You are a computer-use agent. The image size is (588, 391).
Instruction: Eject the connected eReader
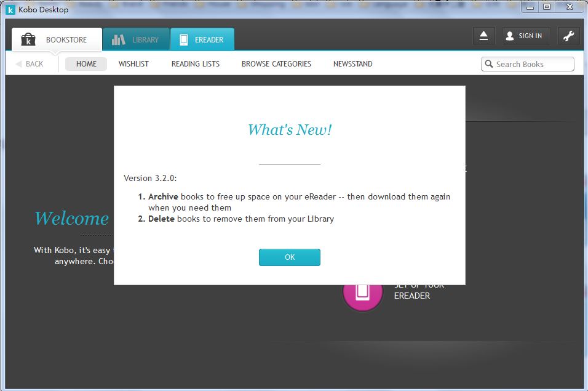(483, 36)
